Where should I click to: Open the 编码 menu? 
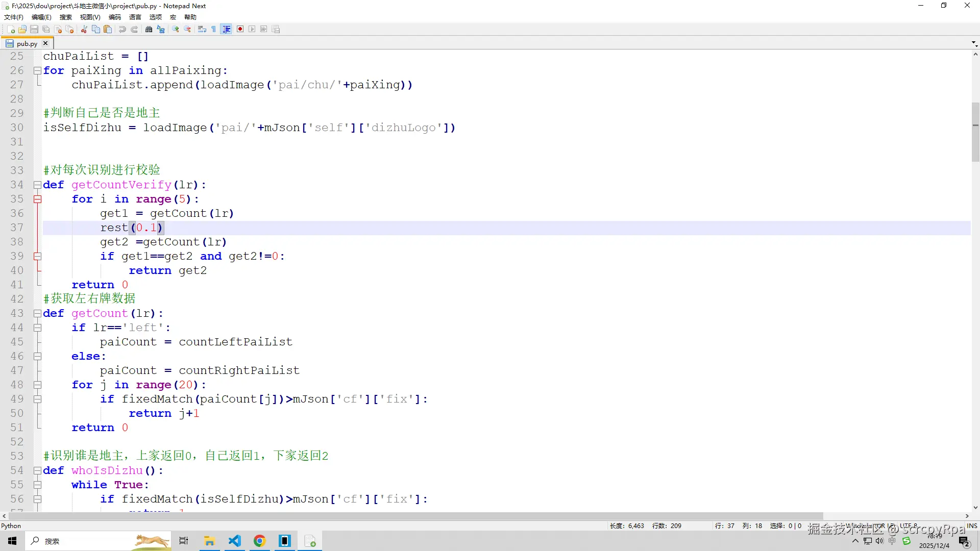114,17
